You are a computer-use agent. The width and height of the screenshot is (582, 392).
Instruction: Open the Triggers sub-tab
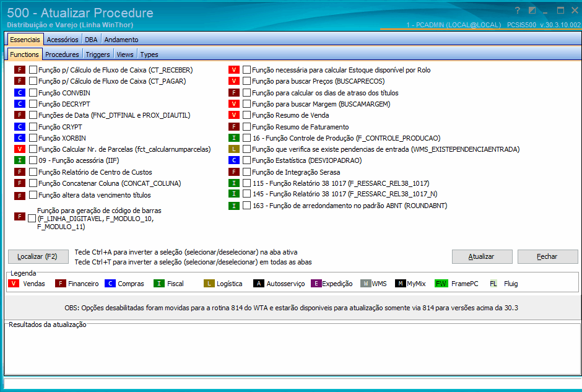tap(98, 54)
